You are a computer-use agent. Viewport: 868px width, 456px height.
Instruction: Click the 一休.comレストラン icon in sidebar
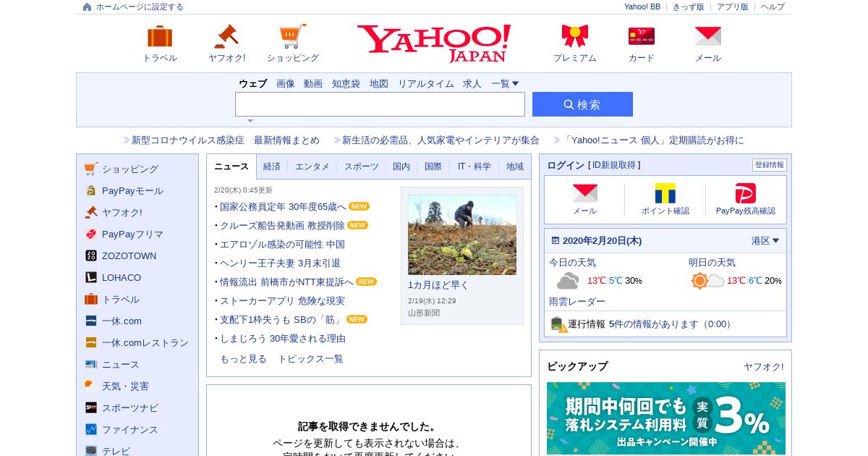[x=90, y=342]
